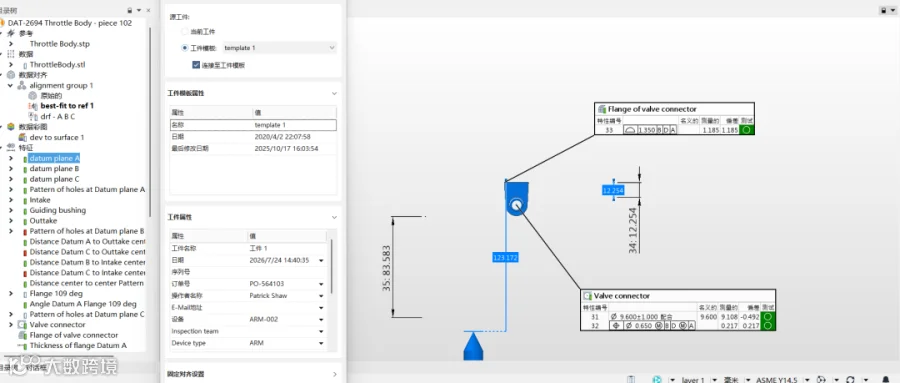Click the Valve connector feature icon in tree

[22, 324]
